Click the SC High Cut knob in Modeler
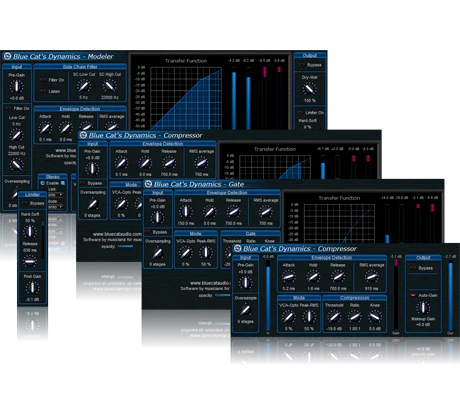The height and width of the screenshot is (416, 460). pos(109,86)
